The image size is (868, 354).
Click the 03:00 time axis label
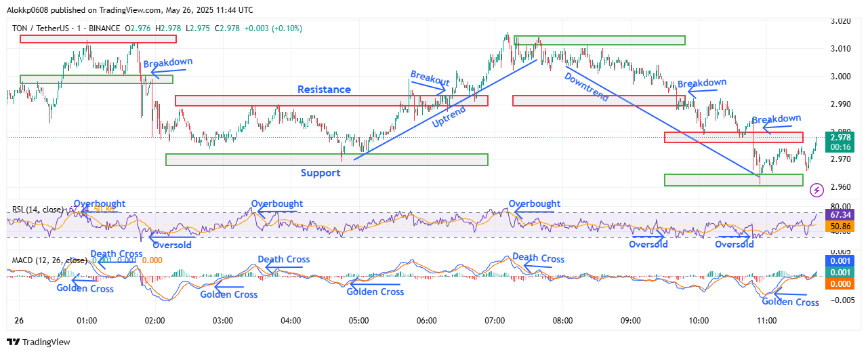pos(223,321)
